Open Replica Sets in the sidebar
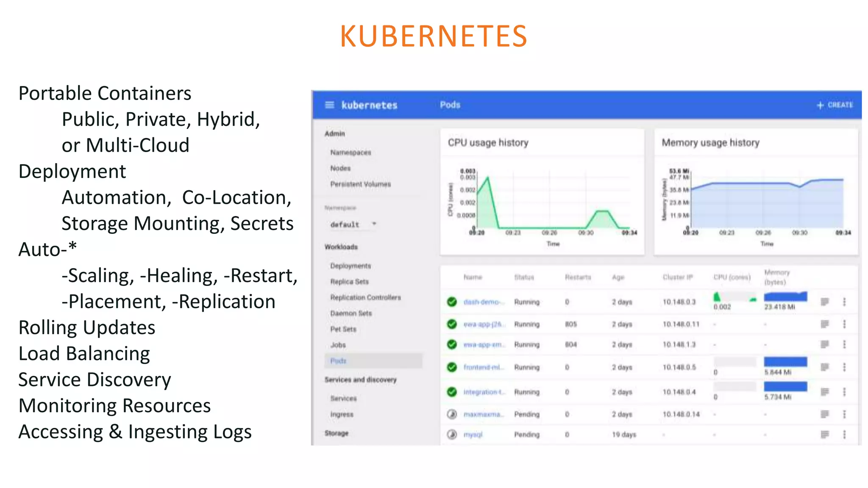The image size is (868, 488). pos(349,282)
